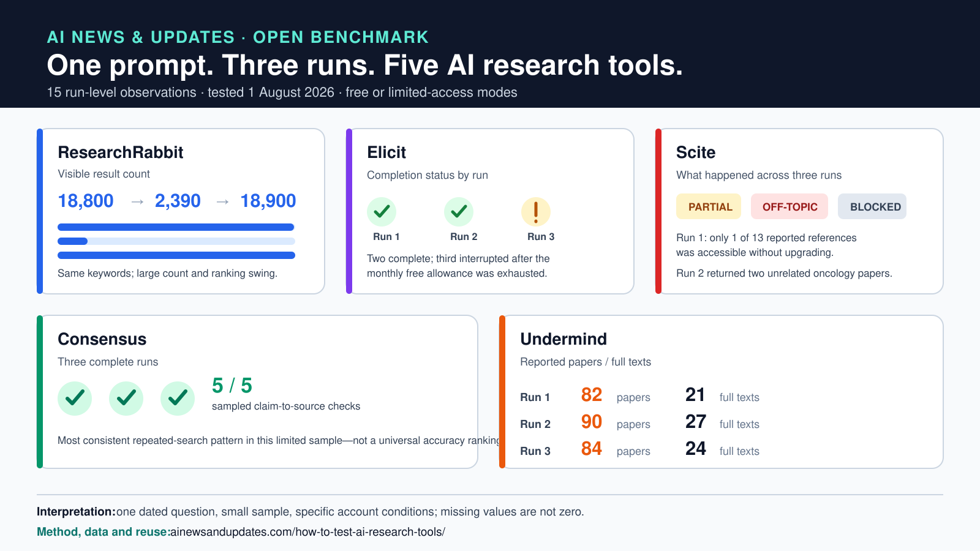The image size is (980, 551).
Task: Click the 27 full texts value
Action: pyautogui.click(x=696, y=422)
